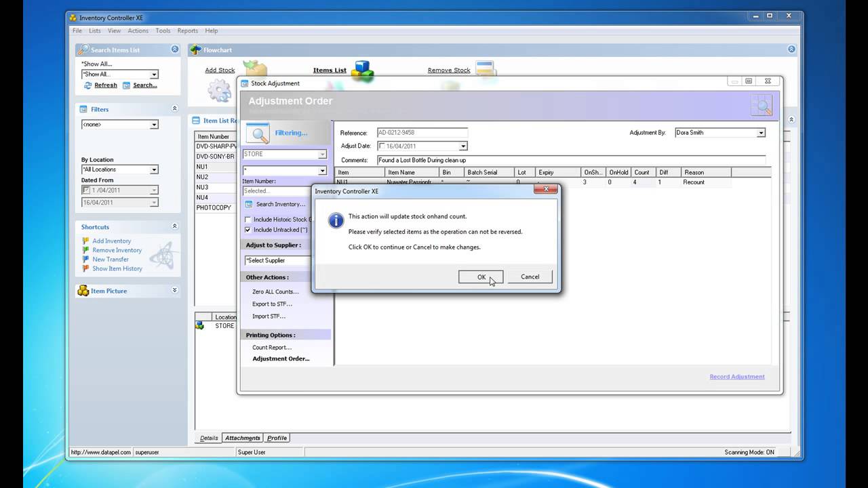
Task: Click the blue information icon in the dialog
Action: tap(336, 220)
